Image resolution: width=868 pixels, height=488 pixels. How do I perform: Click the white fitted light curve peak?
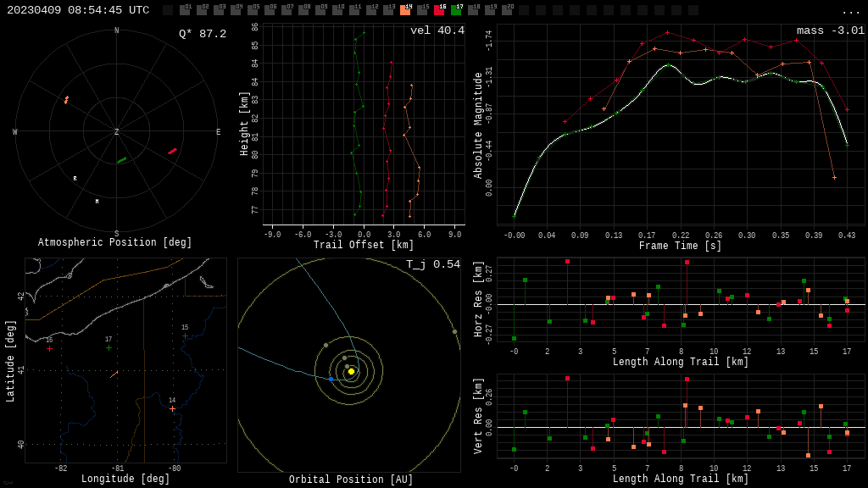click(x=668, y=64)
